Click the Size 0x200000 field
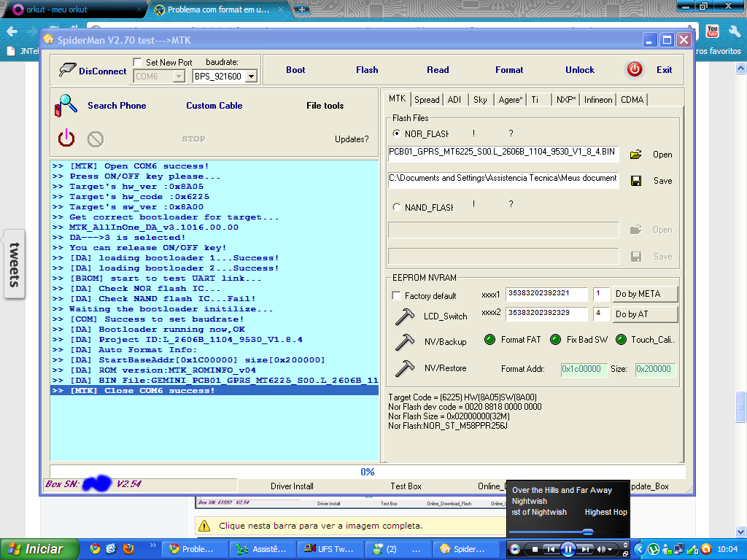 pos(655,369)
